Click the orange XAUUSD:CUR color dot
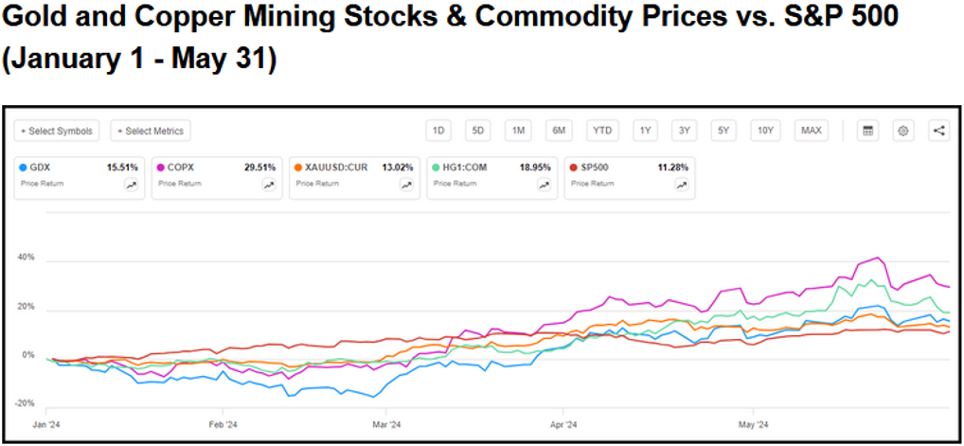The height and width of the screenshot is (446, 964). click(297, 166)
